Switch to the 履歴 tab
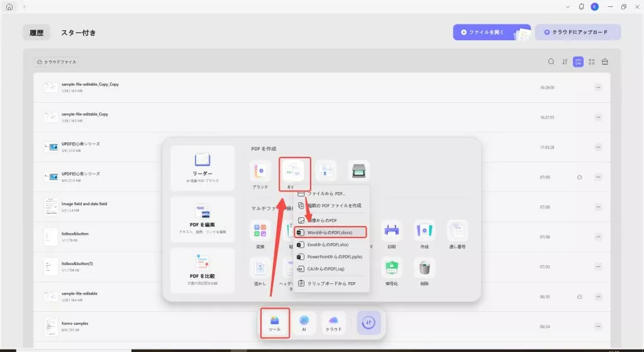 [x=36, y=33]
